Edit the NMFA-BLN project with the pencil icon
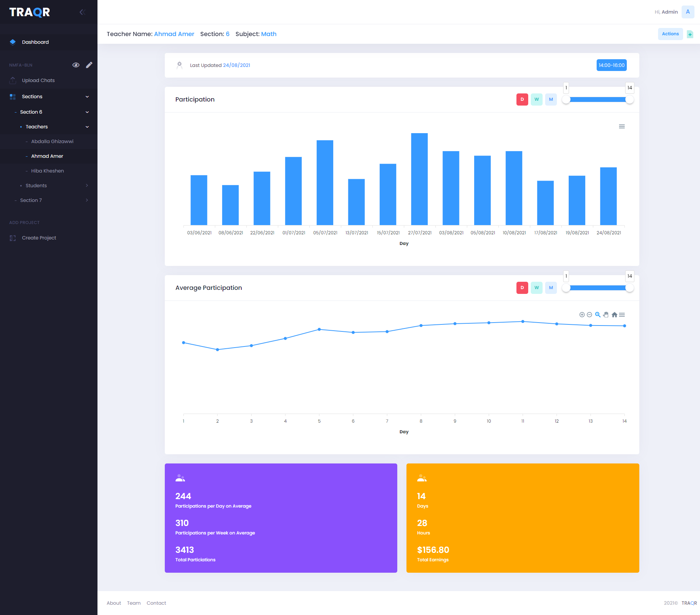This screenshot has width=700, height=615. pos(89,65)
